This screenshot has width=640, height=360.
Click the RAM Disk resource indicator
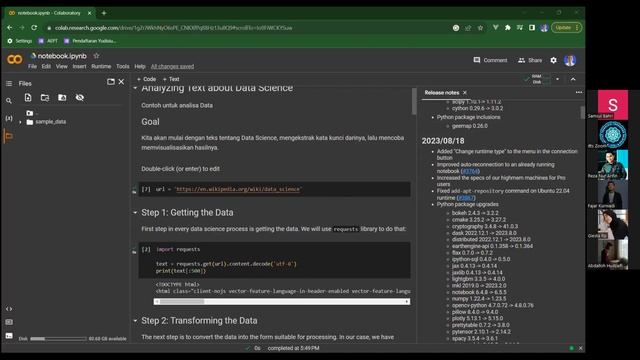[x=537, y=79]
